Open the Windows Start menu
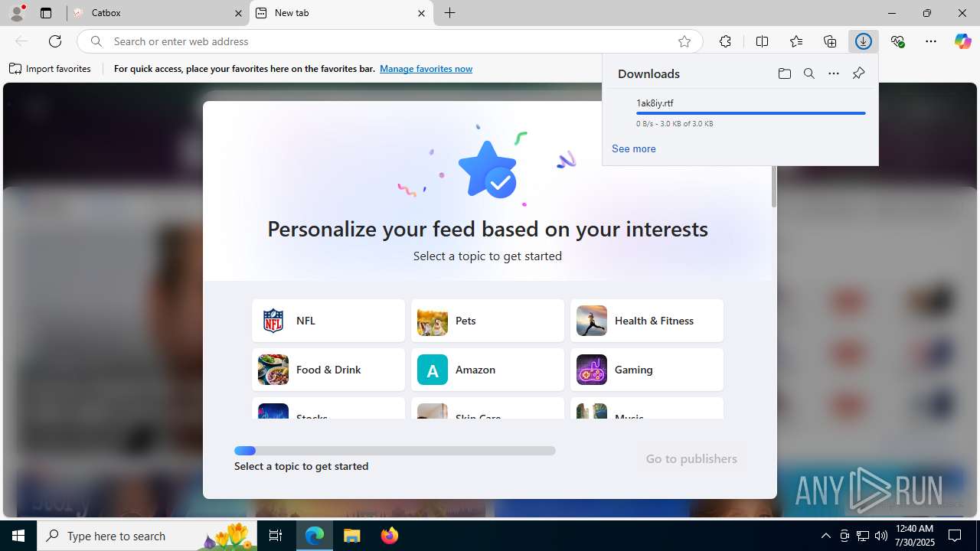The height and width of the screenshot is (551, 980). (x=18, y=536)
